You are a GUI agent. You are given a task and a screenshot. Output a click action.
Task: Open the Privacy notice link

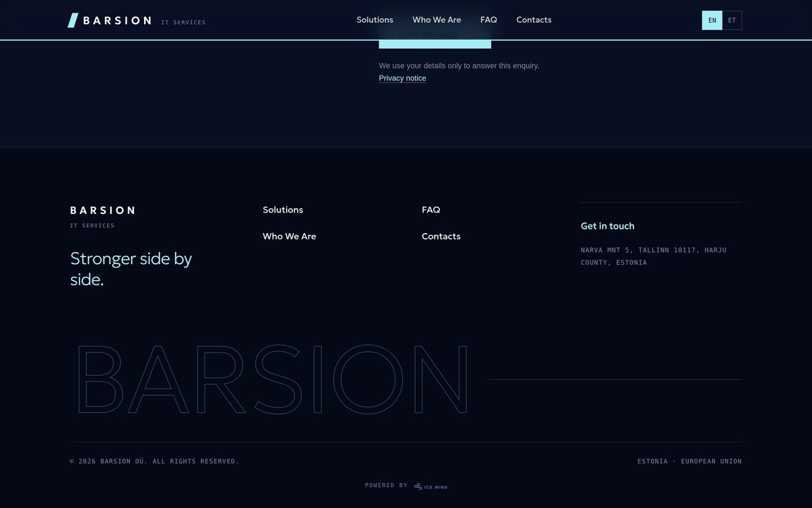tap(402, 78)
